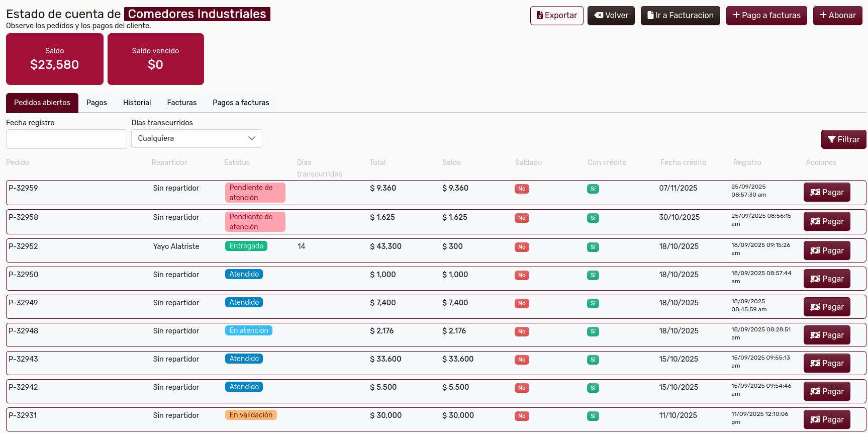
Task: Switch to the Pagos tab
Action: [97, 103]
